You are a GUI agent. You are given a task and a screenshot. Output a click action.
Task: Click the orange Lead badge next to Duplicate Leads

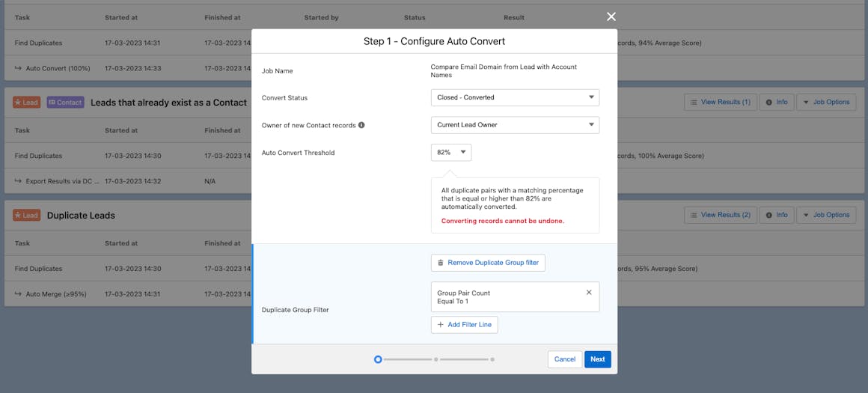(x=26, y=215)
